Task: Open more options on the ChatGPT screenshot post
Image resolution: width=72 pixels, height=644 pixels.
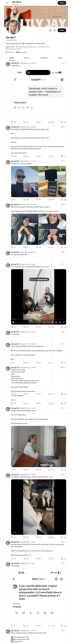Action: tap(65, 63)
